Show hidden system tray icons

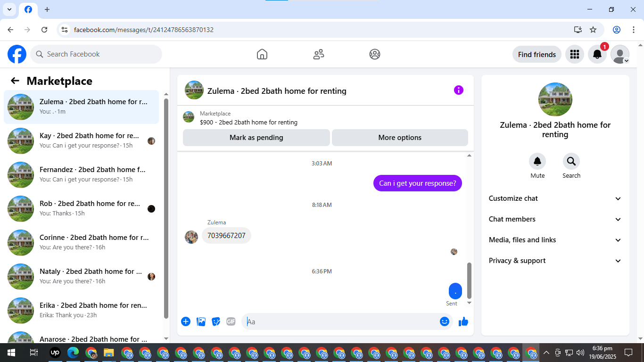546,353
